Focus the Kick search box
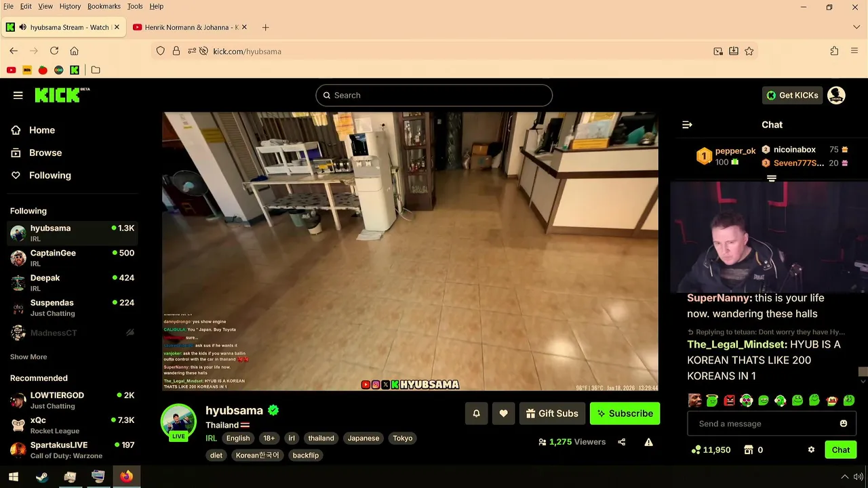Screen dimensions: 868x488 434,96
